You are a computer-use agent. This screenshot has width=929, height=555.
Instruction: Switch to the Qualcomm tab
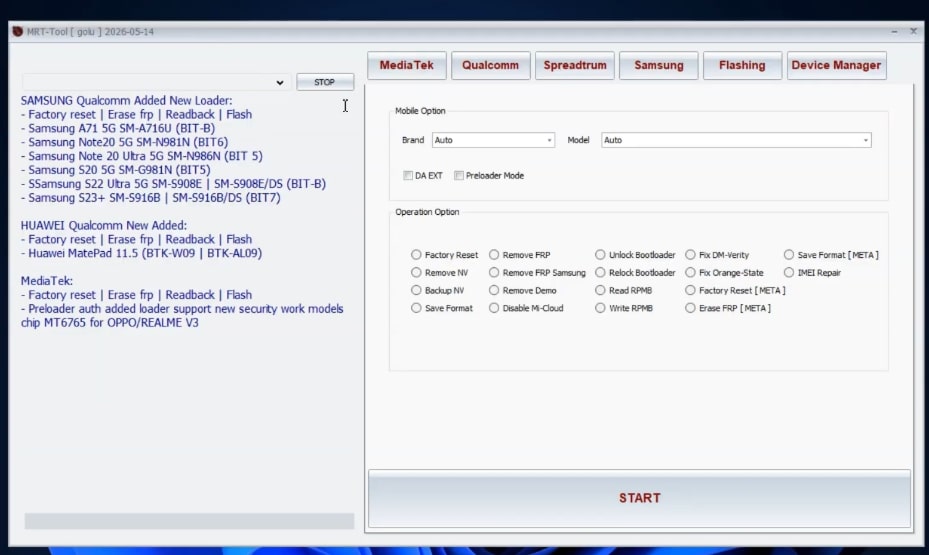pyautogui.click(x=491, y=65)
